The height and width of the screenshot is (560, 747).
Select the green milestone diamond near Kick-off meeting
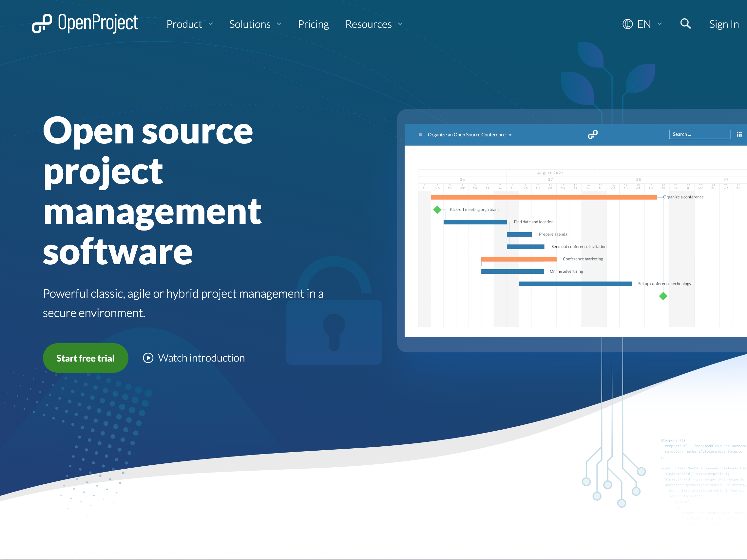pos(438,210)
